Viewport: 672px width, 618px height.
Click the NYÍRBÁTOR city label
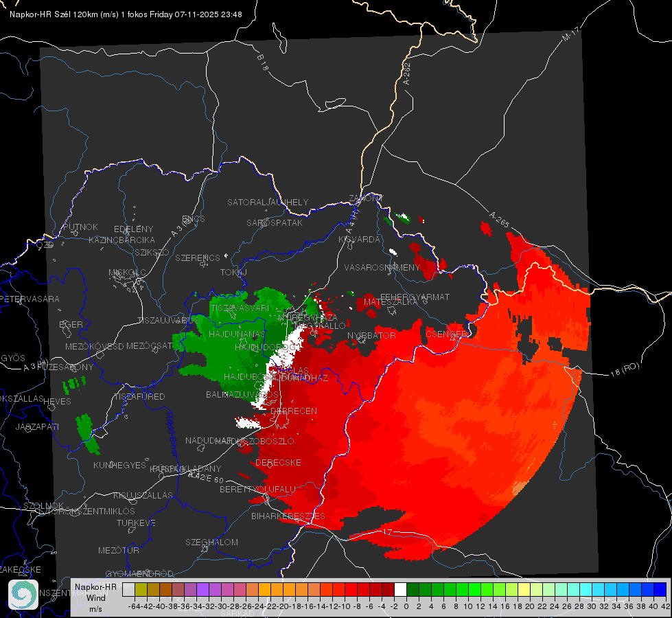pyautogui.click(x=371, y=335)
